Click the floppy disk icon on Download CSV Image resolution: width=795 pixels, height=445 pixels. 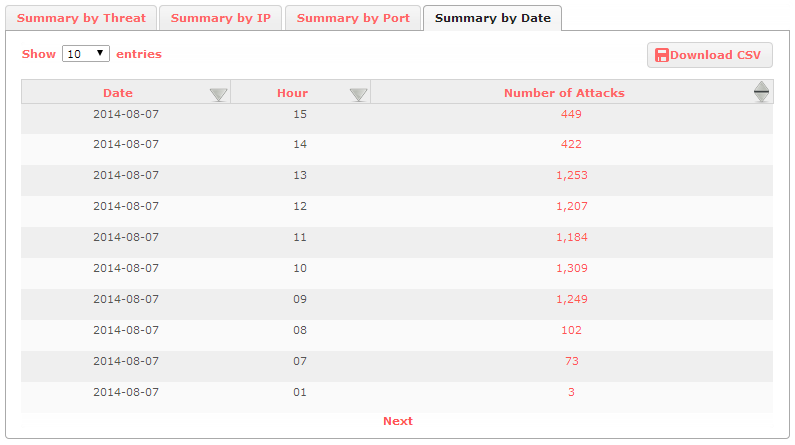[662, 55]
